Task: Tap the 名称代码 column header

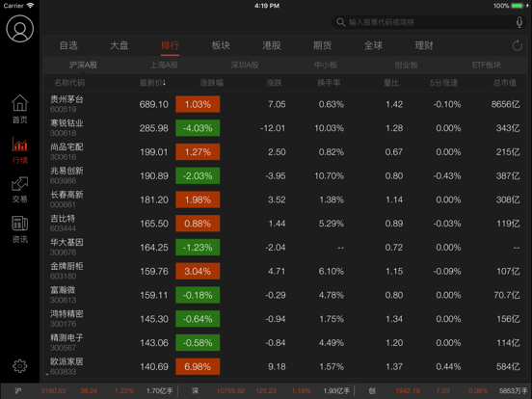Action: (69, 83)
